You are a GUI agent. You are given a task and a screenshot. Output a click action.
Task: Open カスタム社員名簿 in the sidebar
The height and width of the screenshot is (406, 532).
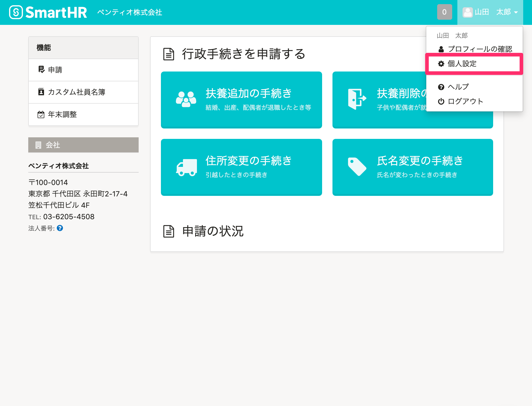tap(83, 92)
